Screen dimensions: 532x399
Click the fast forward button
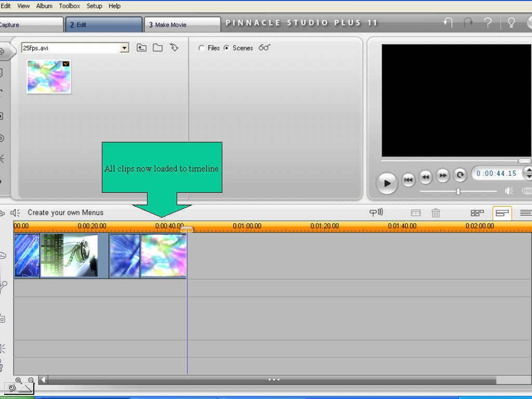click(x=443, y=176)
